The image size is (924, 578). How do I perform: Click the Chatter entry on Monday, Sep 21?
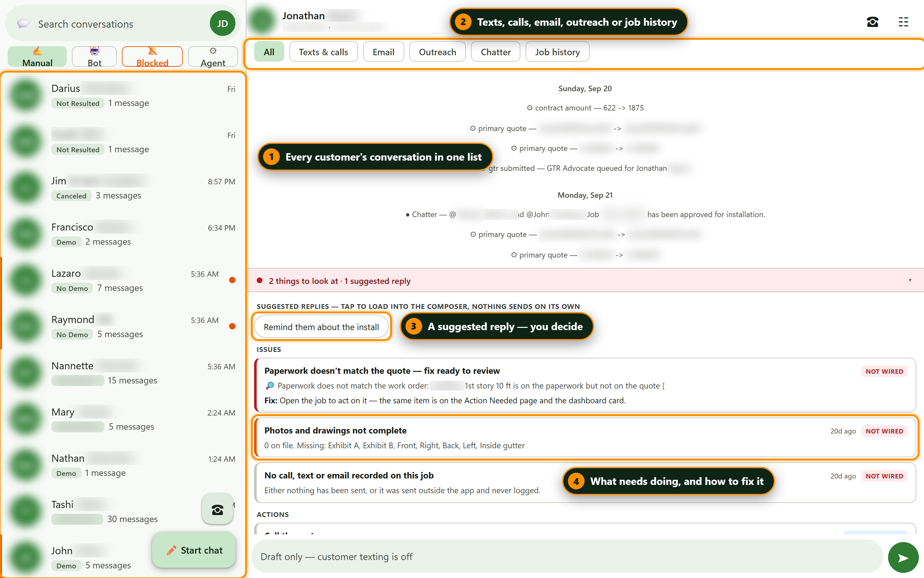coord(585,215)
